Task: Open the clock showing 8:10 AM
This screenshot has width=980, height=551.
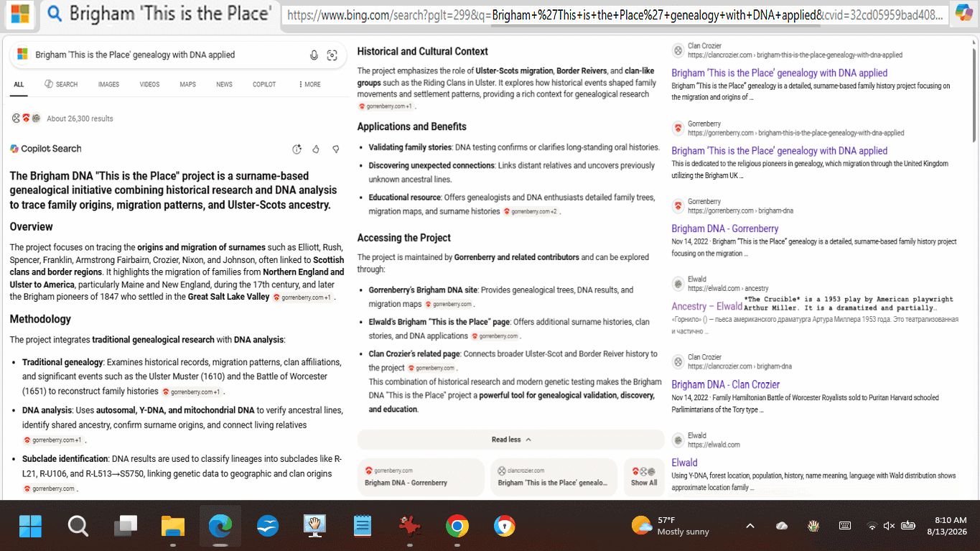Action: [x=946, y=526]
